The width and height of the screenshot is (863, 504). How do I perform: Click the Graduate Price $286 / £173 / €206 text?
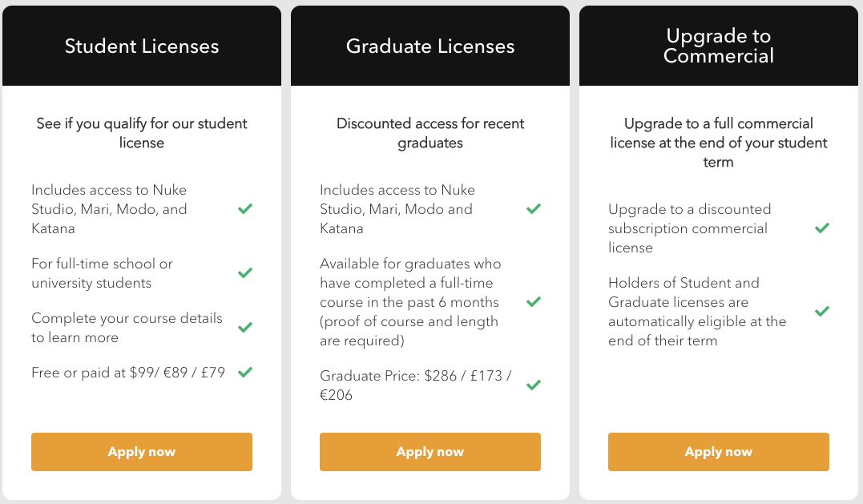(x=416, y=385)
